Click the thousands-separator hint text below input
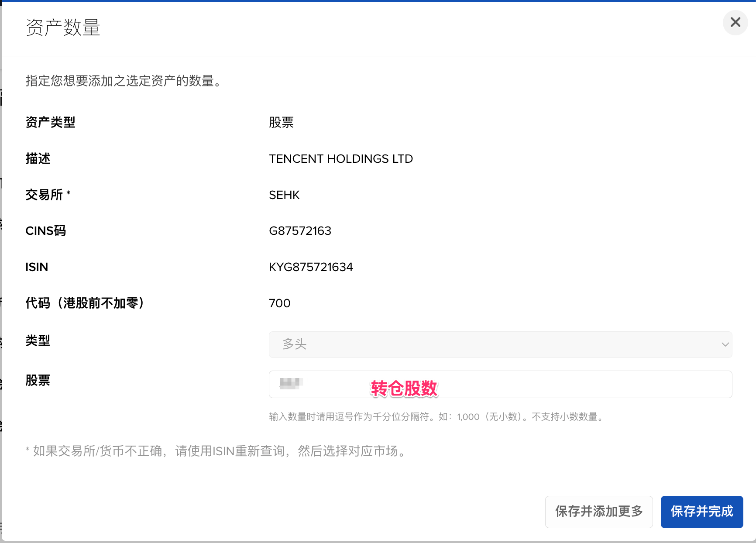Image resolution: width=756 pixels, height=543 pixels. [436, 417]
